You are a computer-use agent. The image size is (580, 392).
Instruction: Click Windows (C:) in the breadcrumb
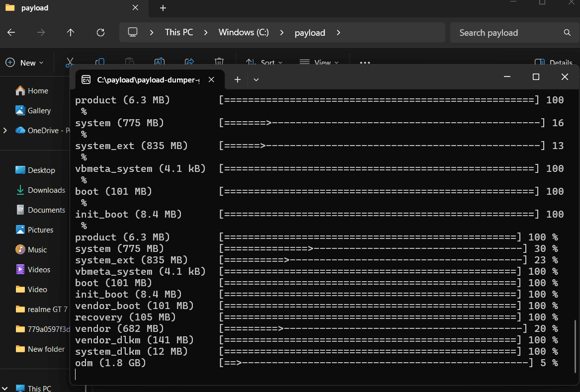click(x=244, y=32)
